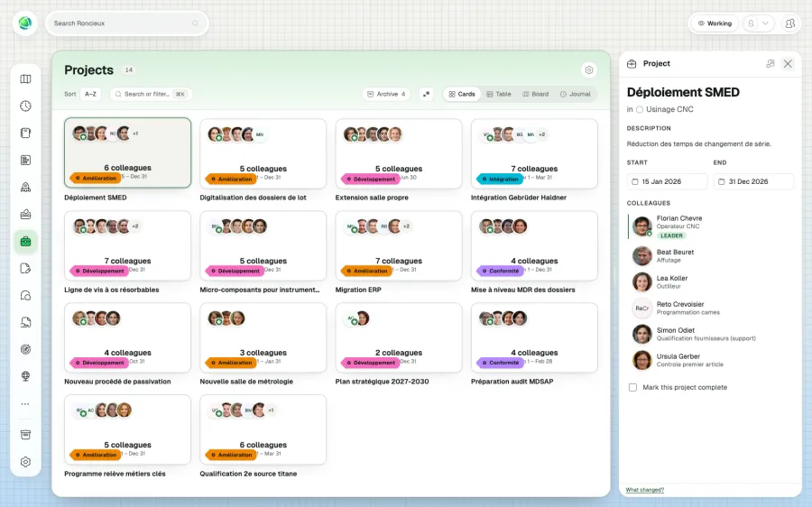The height and width of the screenshot is (507, 812).
Task: Open the colleagues group icon at top right
Action: 789,23
